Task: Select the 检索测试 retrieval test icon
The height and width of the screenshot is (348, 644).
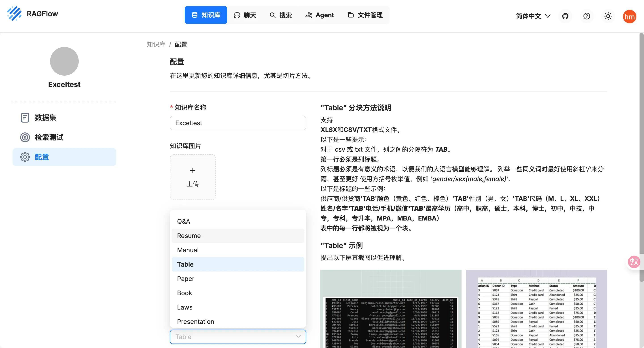Action: click(25, 137)
